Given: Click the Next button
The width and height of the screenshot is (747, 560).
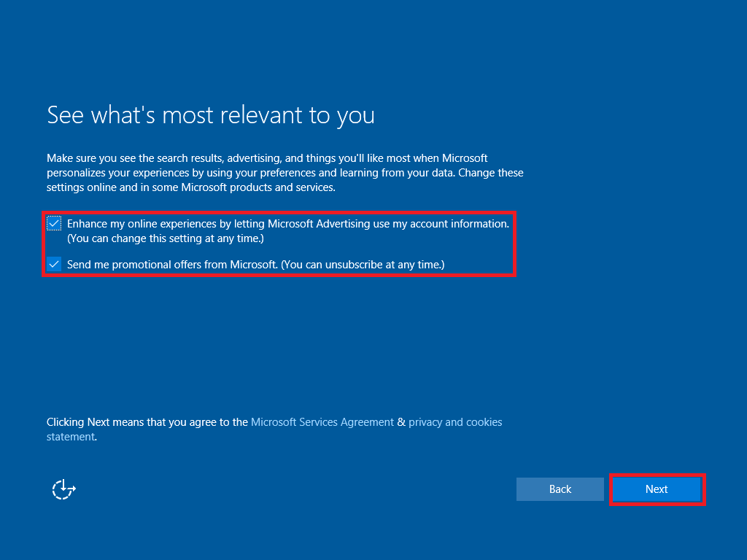Looking at the screenshot, I should click(657, 489).
